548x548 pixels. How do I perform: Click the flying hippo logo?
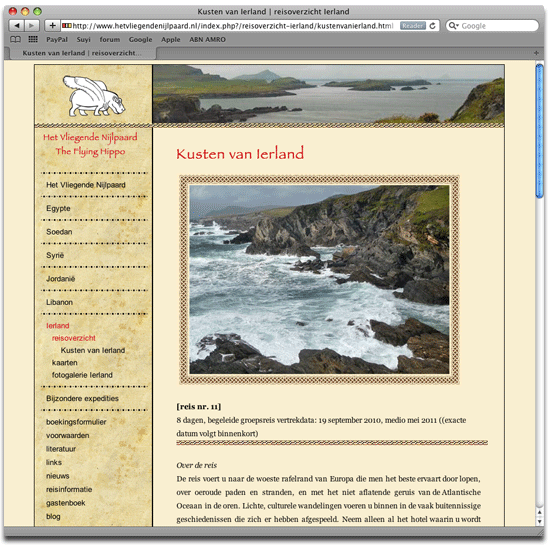pyautogui.click(x=93, y=96)
